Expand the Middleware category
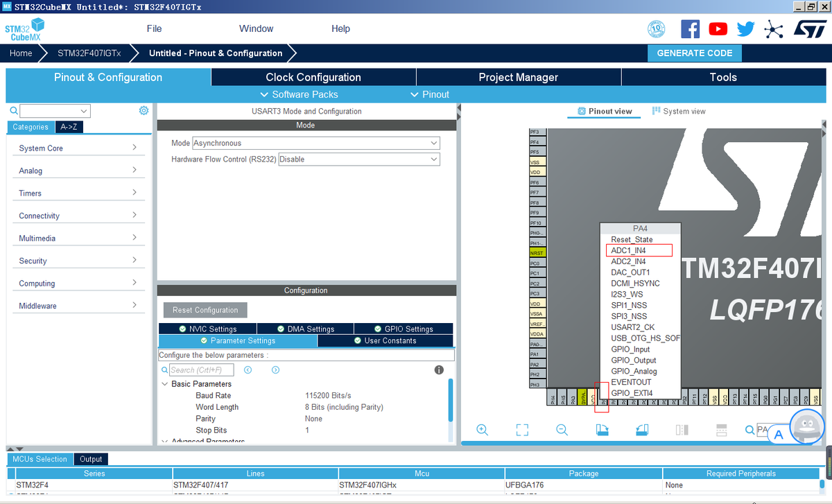The width and height of the screenshot is (832, 504). [x=78, y=306]
